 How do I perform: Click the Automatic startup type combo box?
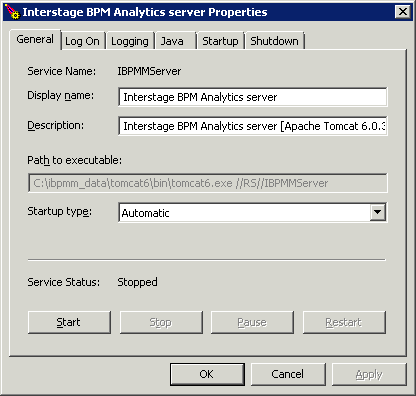click(253, 212)
